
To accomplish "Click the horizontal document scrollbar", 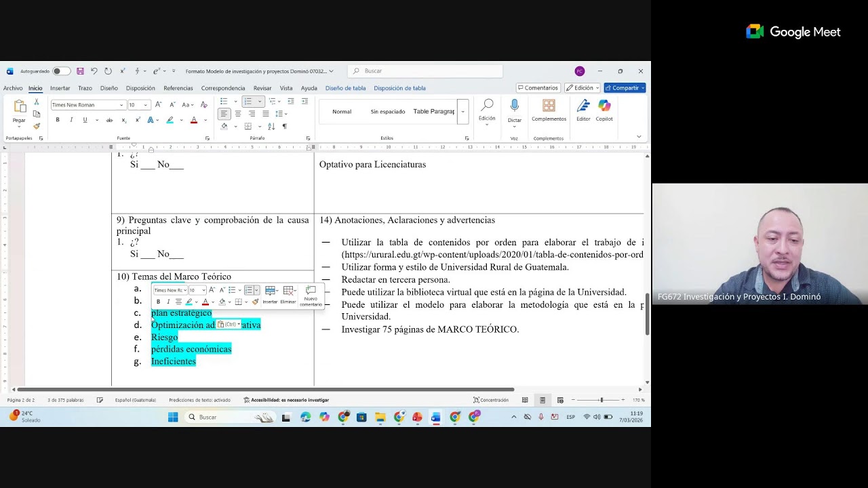I will [x=265, y=390].
